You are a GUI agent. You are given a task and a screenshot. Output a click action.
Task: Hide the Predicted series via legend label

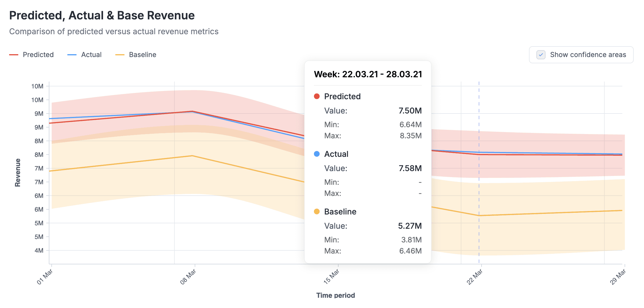point(38,55)
